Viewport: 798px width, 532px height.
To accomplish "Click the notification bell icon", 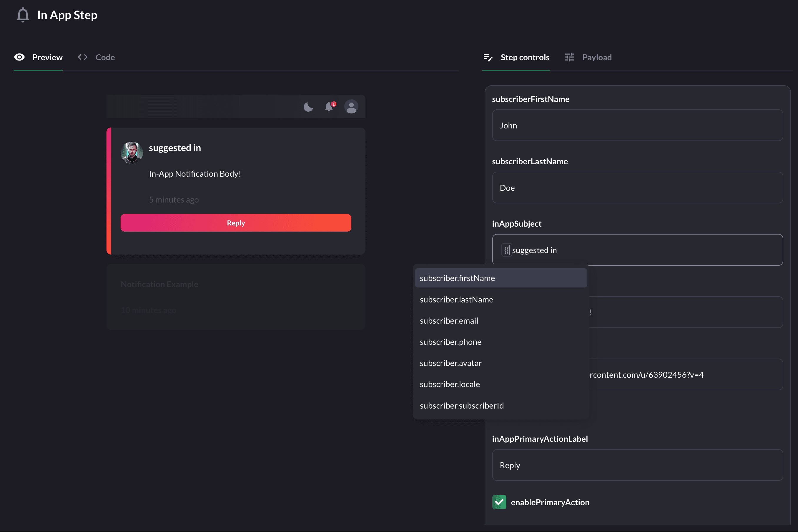I will pyautogui.click(x=330, y=107).
